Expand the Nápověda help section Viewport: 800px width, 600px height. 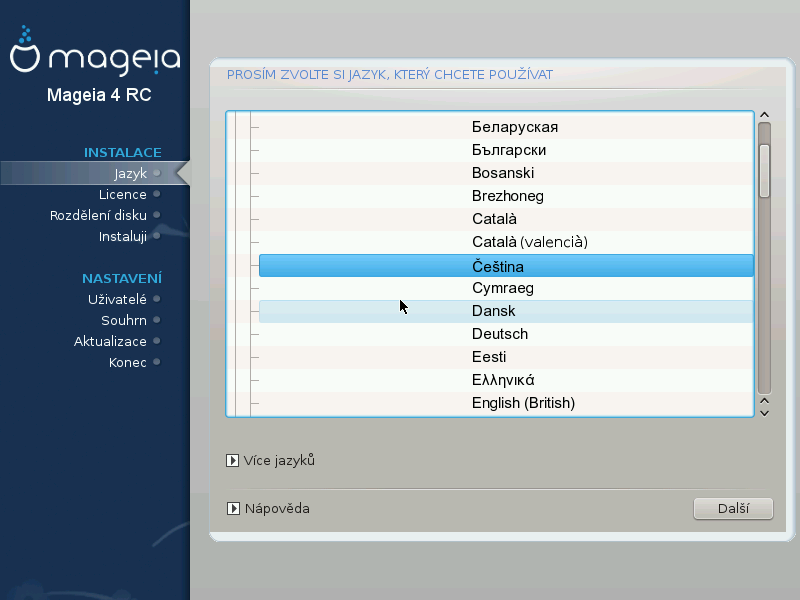(x=232, y=509)
